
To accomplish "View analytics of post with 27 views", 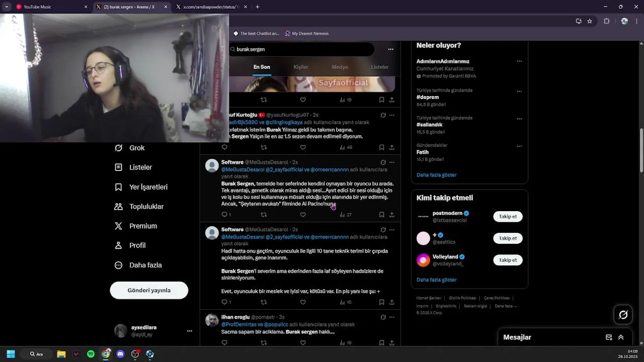I will point(346,215).
